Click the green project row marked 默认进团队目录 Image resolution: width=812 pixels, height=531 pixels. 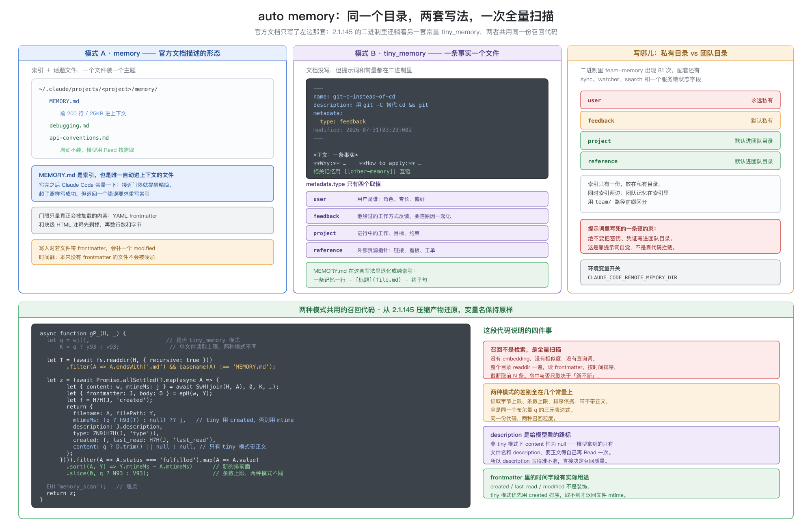[680, 140]
